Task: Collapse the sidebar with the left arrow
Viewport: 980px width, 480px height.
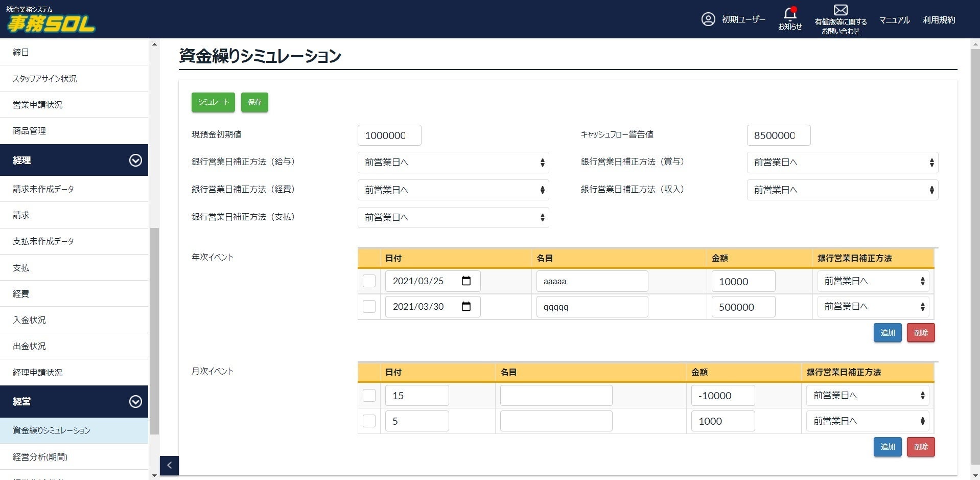Action: point(169,465)
